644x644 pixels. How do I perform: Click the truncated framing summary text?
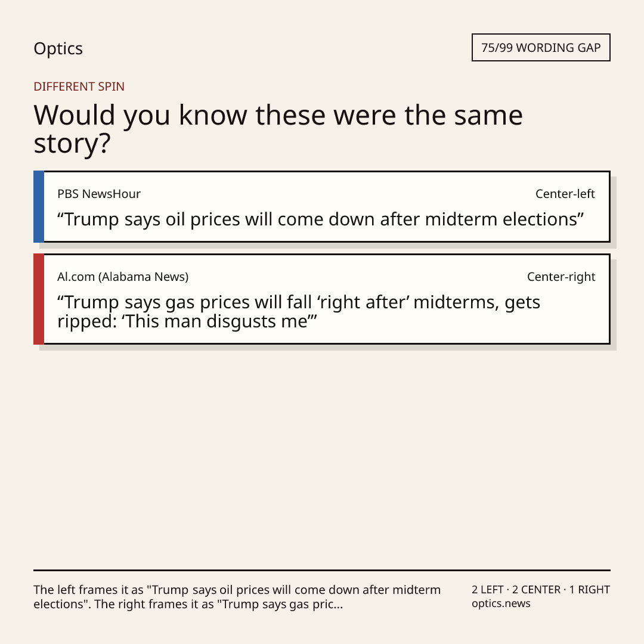click(x=237, y=597)
